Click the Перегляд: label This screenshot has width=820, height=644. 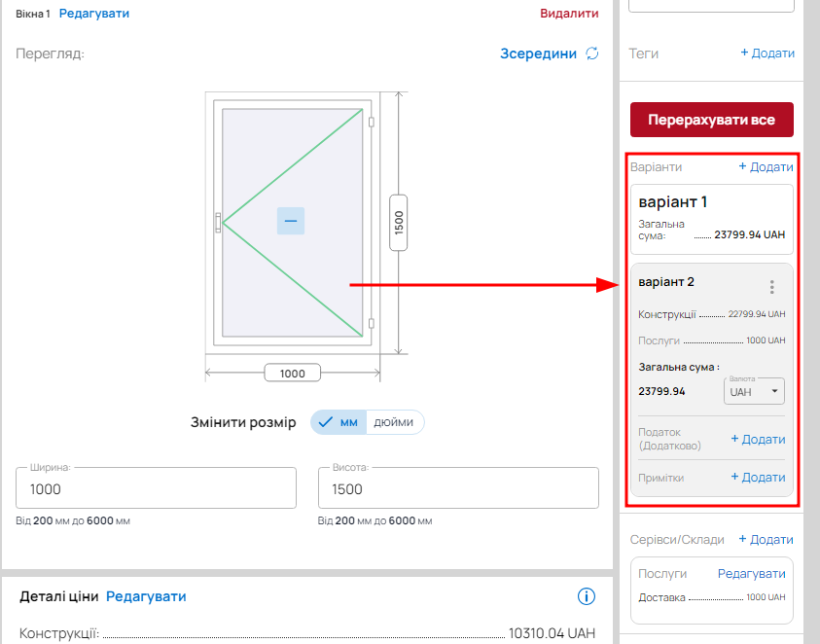click(51, 54)
